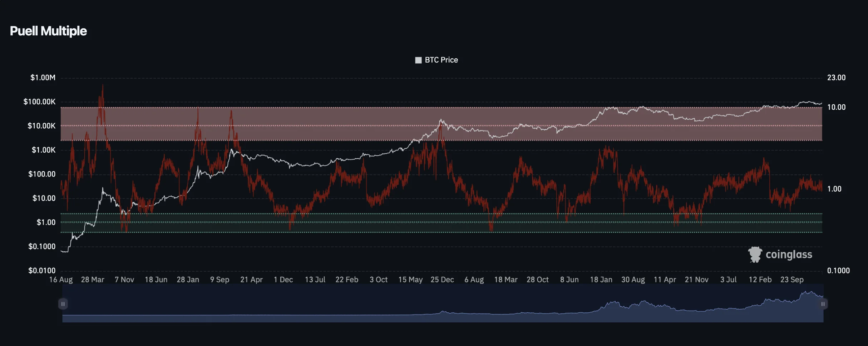Viewport: 868px width, 346px height.
Task: Click the left range slider handle
Action: point(63,304)
